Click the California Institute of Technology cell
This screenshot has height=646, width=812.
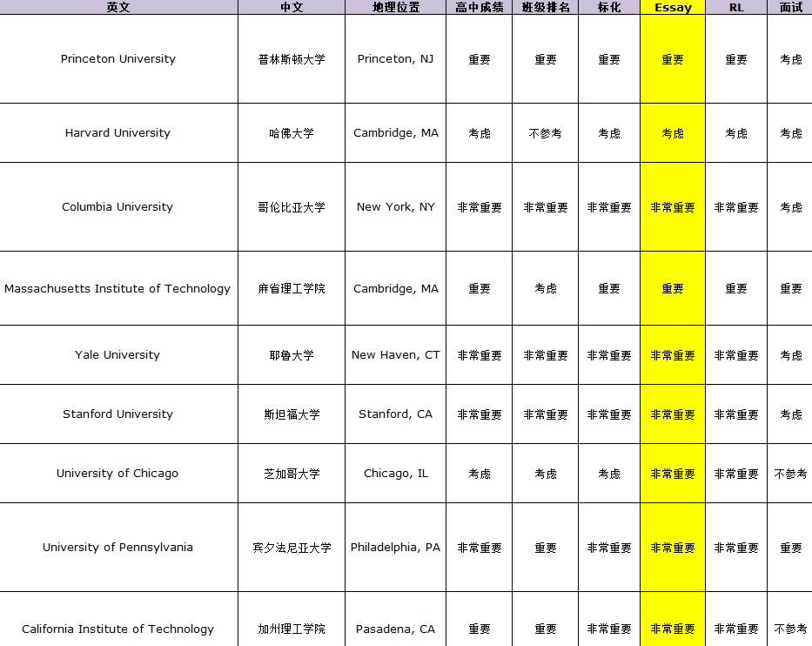click(x=118, y=619)
